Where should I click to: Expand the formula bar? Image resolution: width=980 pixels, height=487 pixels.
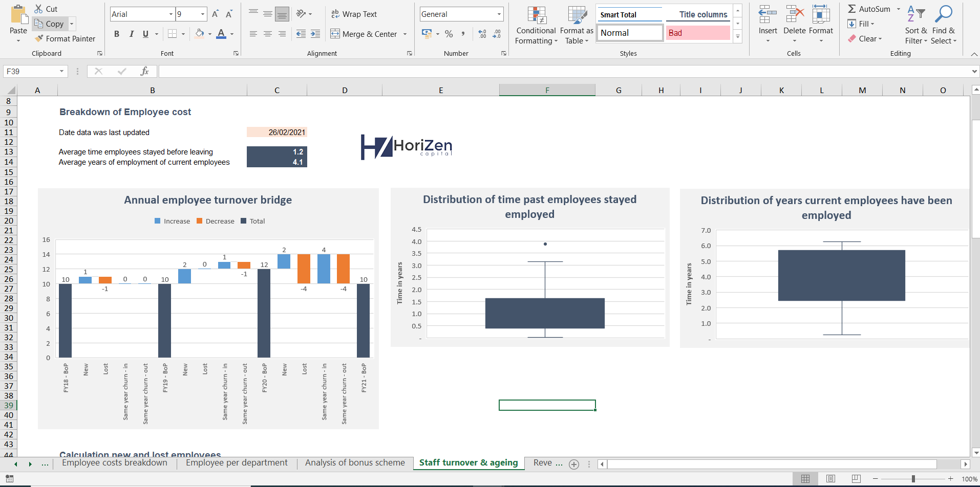click(x=974, y=72)
